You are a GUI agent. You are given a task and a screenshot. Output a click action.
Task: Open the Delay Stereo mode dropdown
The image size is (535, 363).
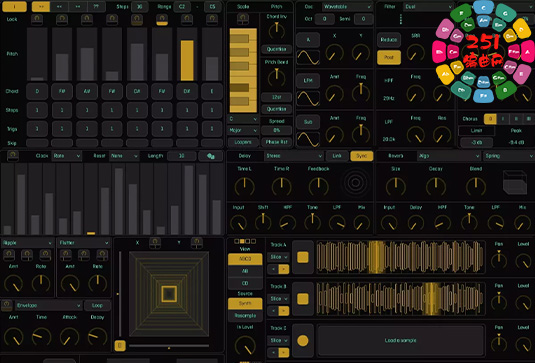click(294, 156)
